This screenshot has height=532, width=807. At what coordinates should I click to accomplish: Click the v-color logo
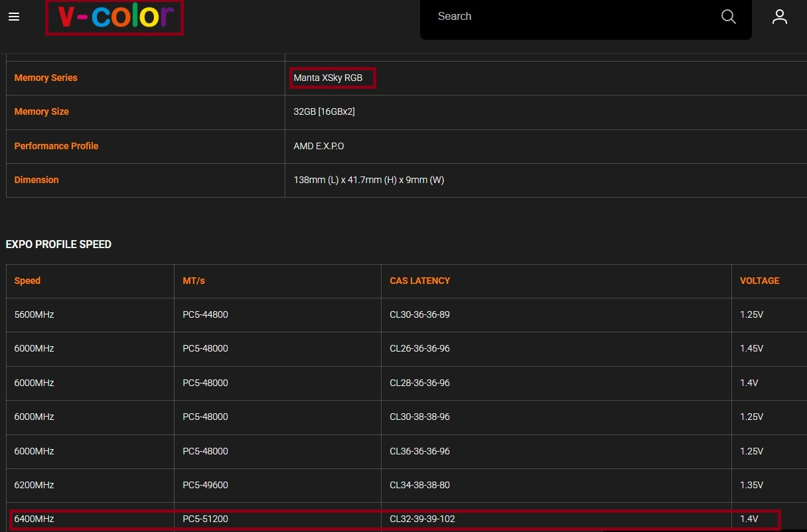pos(115,17)
